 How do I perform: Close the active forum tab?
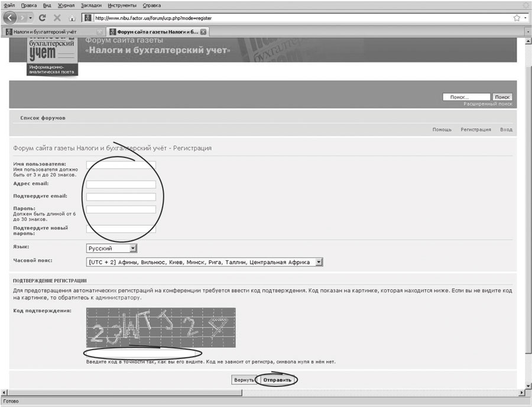pos(203,31)
